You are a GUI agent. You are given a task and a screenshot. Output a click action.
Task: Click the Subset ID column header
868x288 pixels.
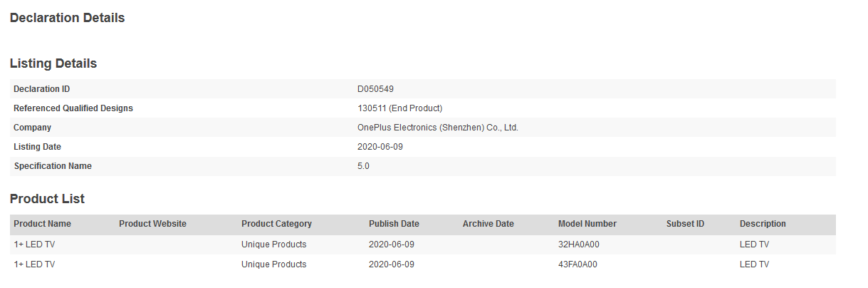[685, 224]
